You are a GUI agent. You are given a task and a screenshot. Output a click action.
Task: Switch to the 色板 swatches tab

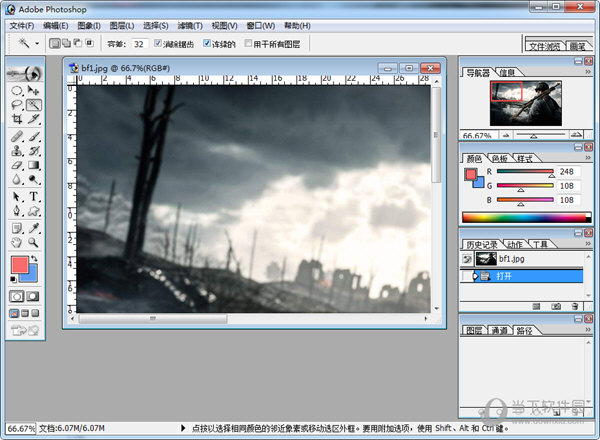click(x=499, y=158)
